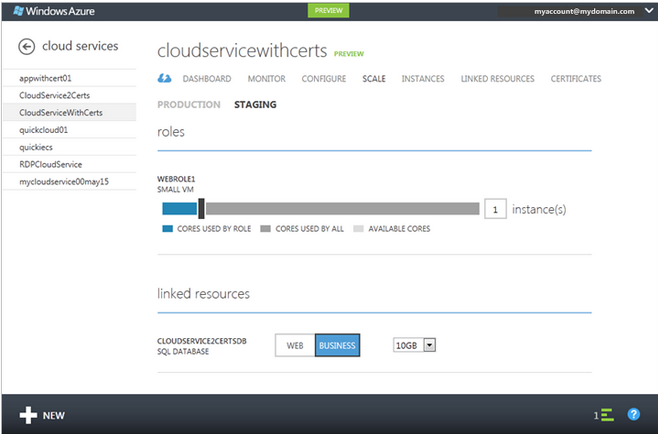Open quickiecs cloud service

70,147
